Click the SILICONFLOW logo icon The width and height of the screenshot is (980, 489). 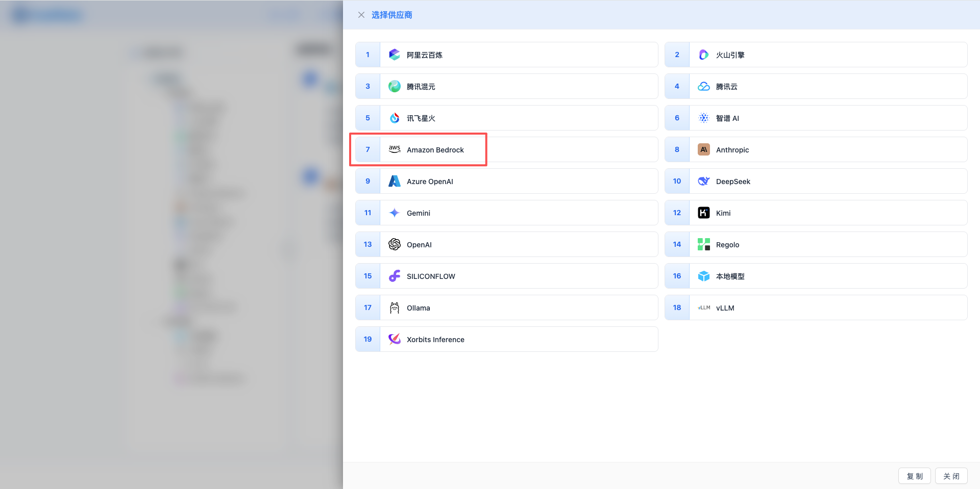394,276
